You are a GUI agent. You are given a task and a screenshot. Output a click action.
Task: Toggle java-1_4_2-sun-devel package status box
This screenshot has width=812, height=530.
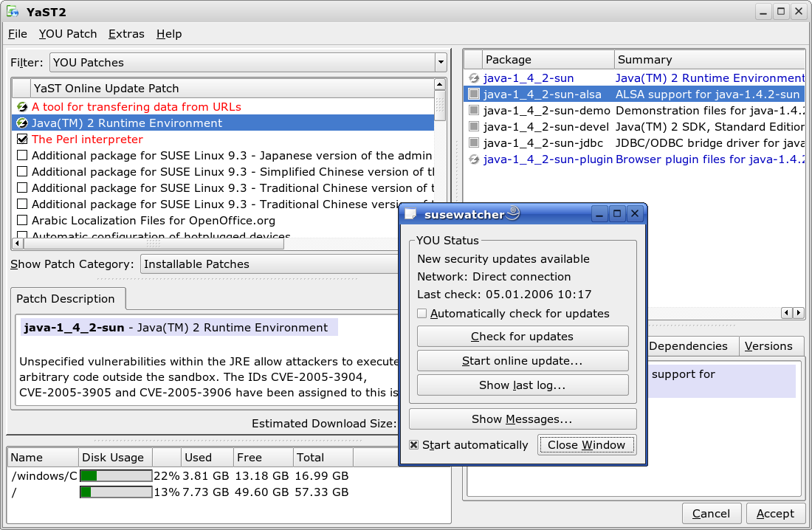tap(474, 126)
